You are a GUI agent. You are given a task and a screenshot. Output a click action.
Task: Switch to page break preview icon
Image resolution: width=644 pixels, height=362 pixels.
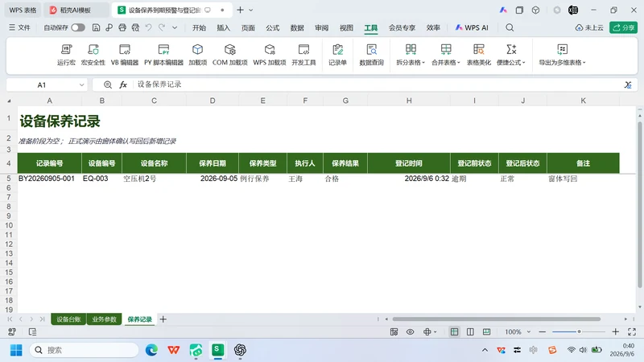pos(487,331)
